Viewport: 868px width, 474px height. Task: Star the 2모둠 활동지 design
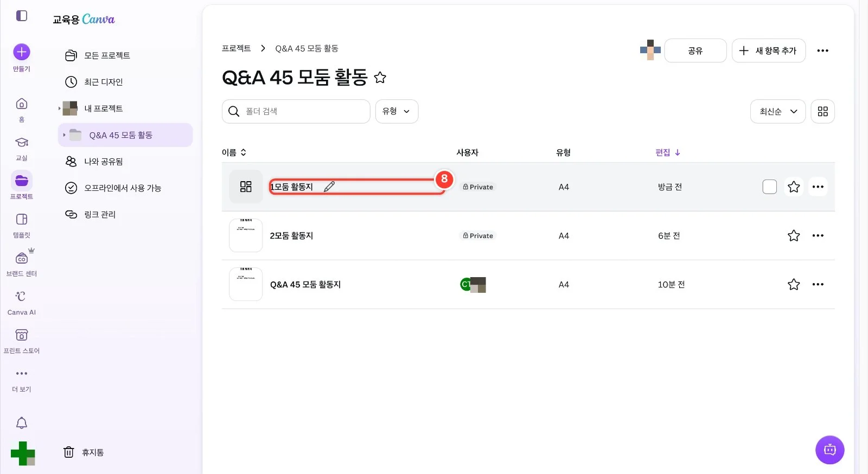click(794, 235)
